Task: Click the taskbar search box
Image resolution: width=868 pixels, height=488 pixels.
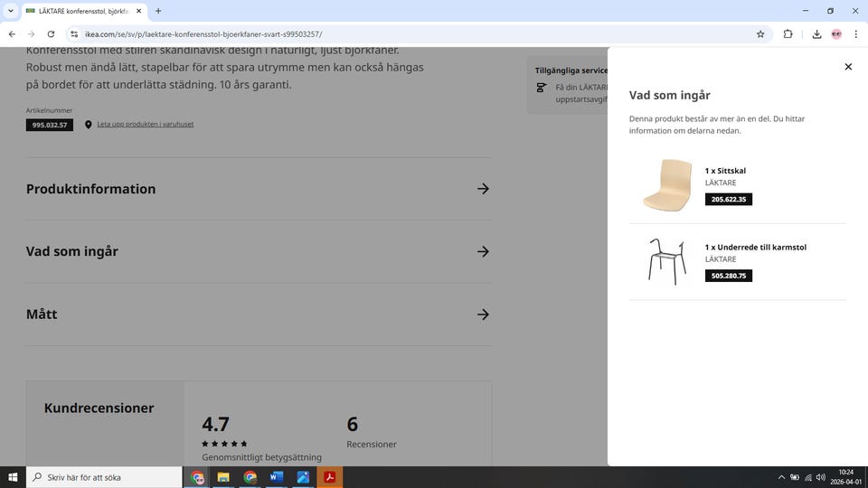Action: [x=104, y=477]
